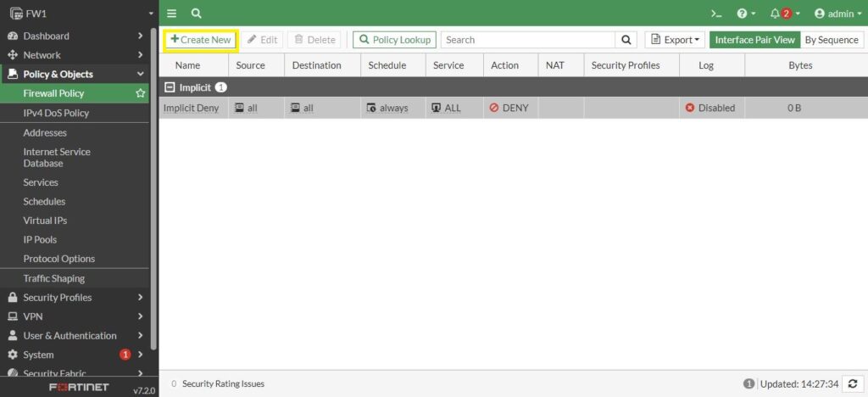
Task: Click the Create New button
Action: point(201,40)
